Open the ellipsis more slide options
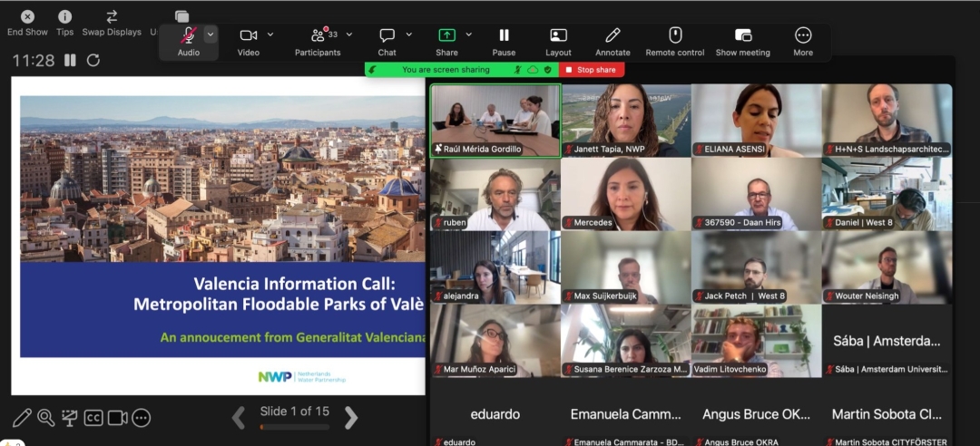The height and width of the screenshot is (446, 980). (x=142, y=417)
